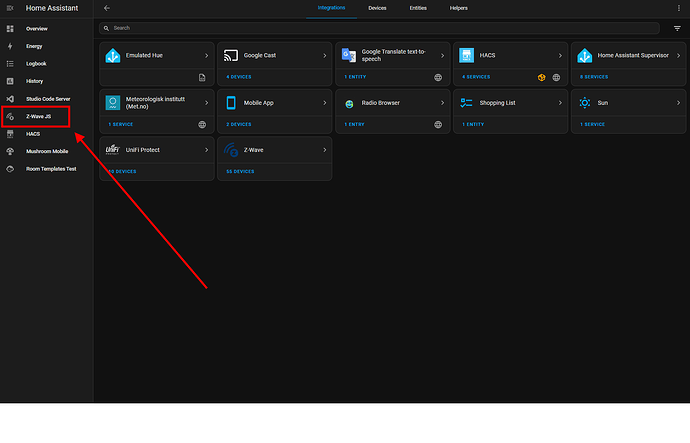The image size is (690, 443).
Task: Open the DEVICES link on UniFi Protect
Action: tap(122, 172)
